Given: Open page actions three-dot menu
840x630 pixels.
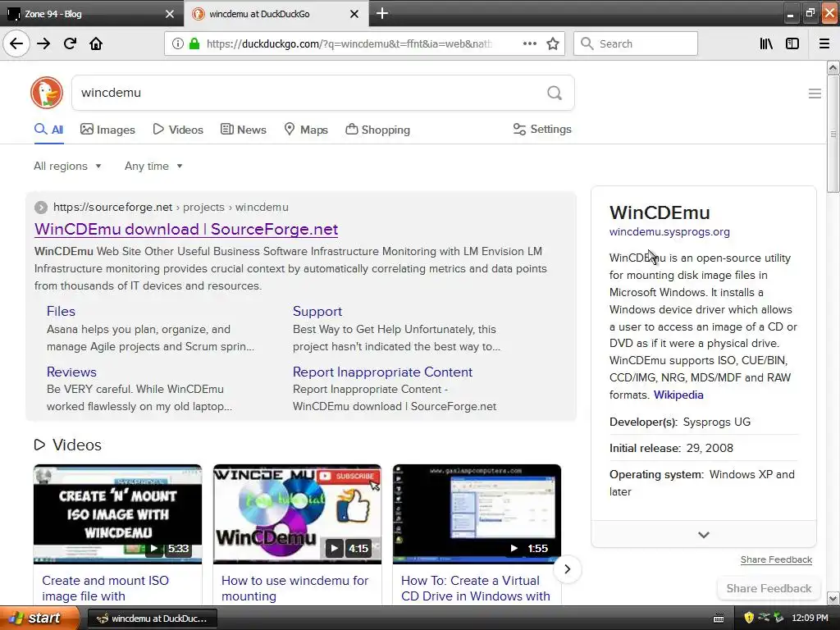Looking at the screenshot, I should coord(530,43).
